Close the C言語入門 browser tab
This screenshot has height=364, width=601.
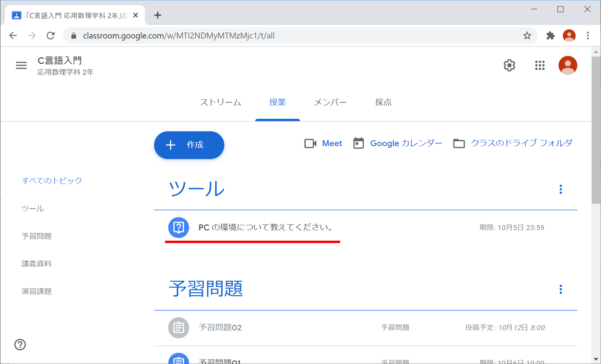click(x=135, y=15)
